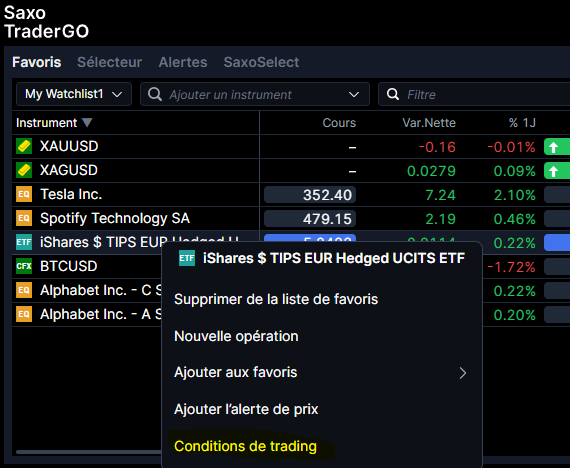Click Spotify's daily change 0.46%
The image size is (570, 468).
tap(514, 219)
